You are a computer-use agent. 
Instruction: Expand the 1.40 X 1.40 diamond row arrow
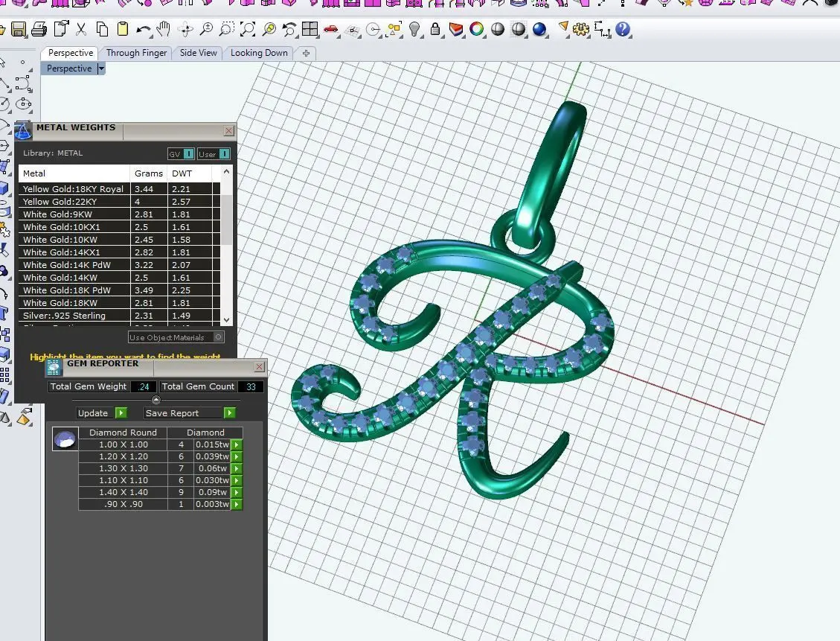pos(237,492)
